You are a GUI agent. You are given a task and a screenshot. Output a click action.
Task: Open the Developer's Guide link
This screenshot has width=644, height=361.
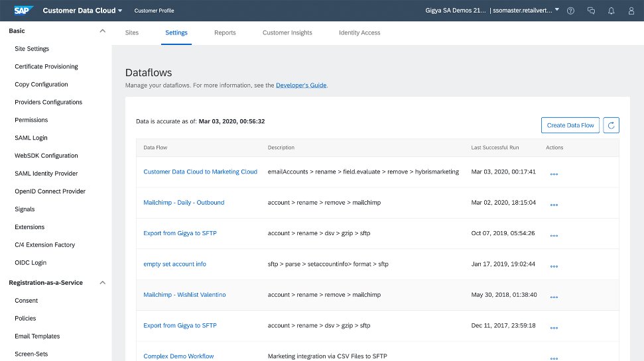pos(301,85)
